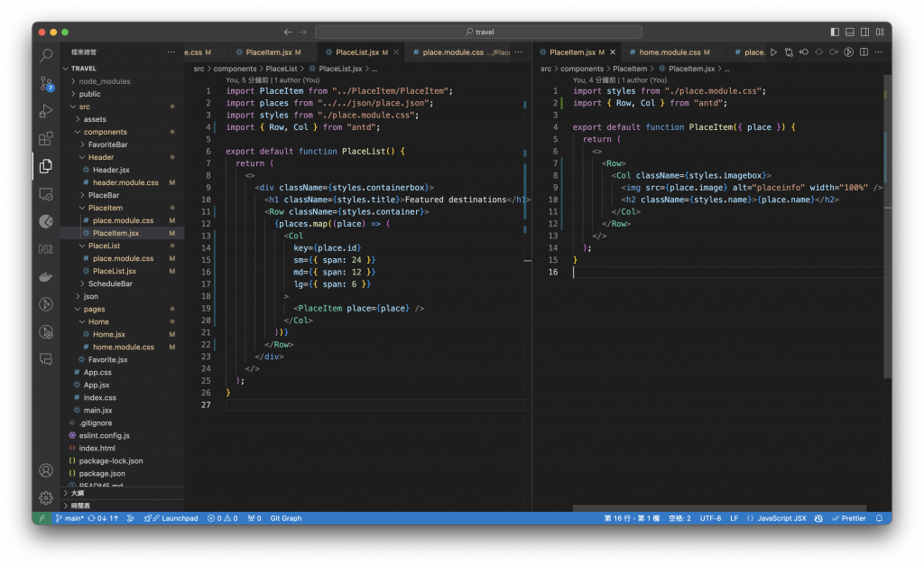The image size is (924, 567).
Task: Click the go forward arrow in title bar
Action: (x=302, y=32)
